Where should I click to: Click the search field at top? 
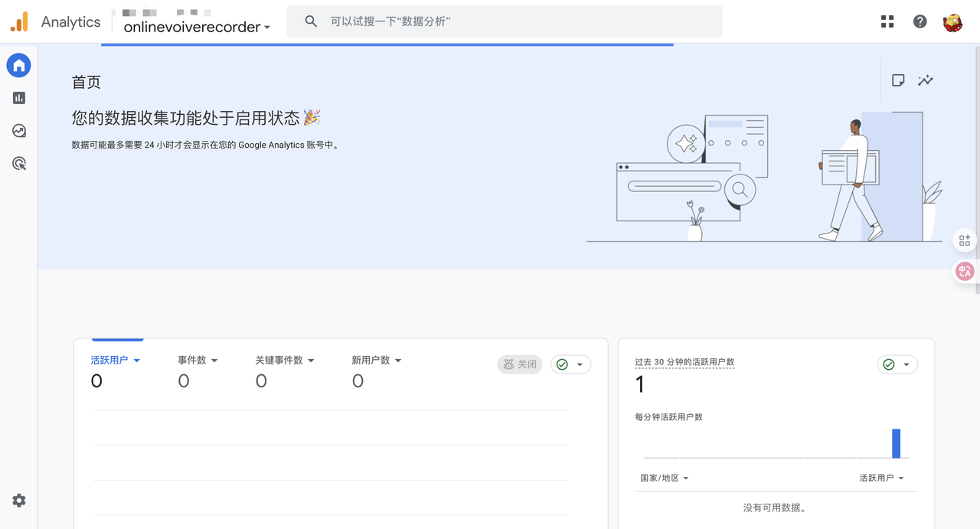(x=504, y=21)
